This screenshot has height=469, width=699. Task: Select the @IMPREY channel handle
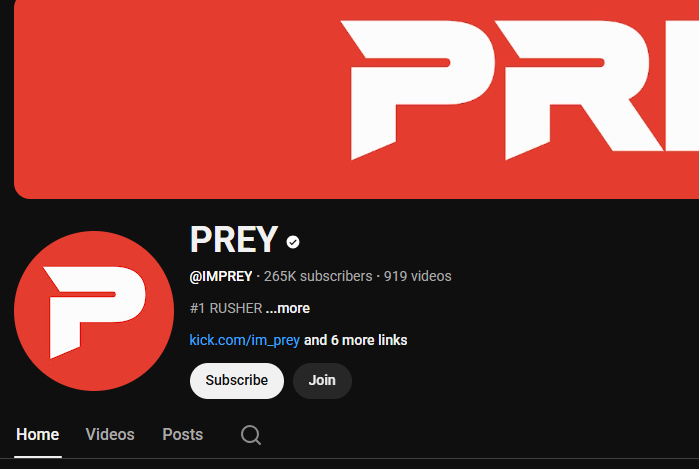221,276
